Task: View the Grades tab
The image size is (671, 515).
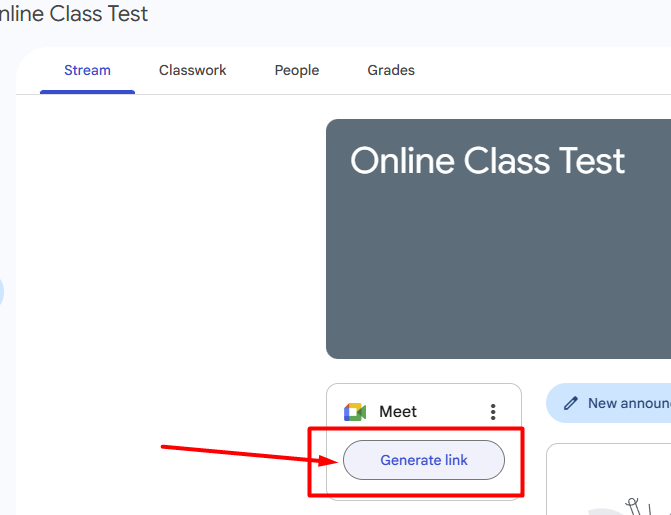Action: pos(391,70)
